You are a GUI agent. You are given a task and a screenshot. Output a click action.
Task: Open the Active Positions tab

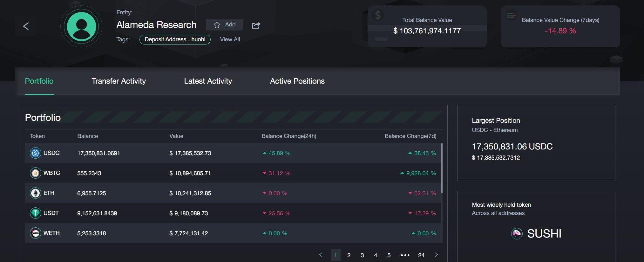(x=297, y=81)
